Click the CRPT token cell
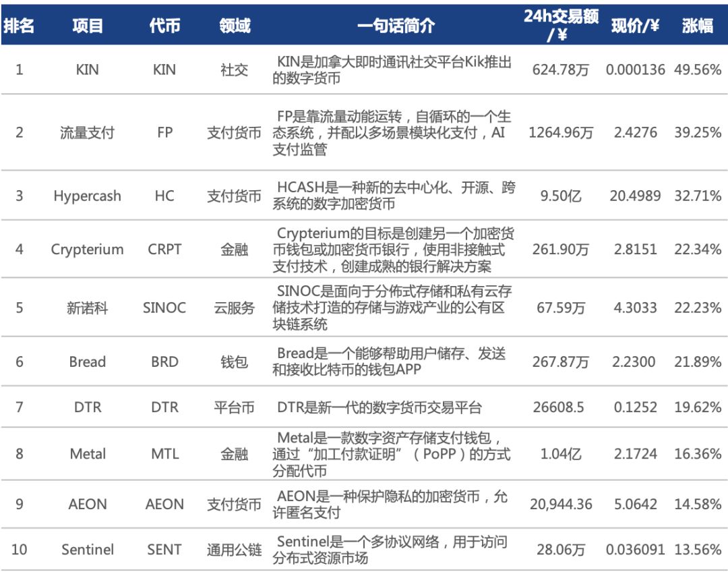 point(164,249)
